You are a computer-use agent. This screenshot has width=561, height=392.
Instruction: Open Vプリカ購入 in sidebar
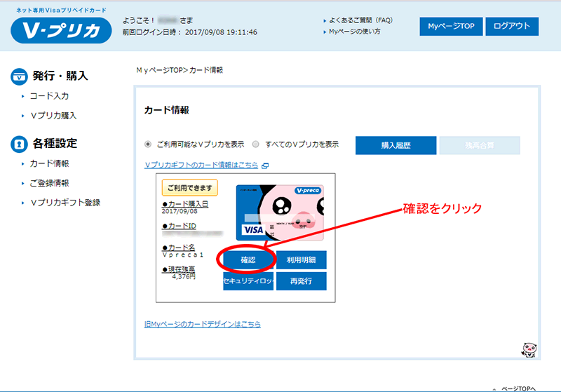coord(53,116)
